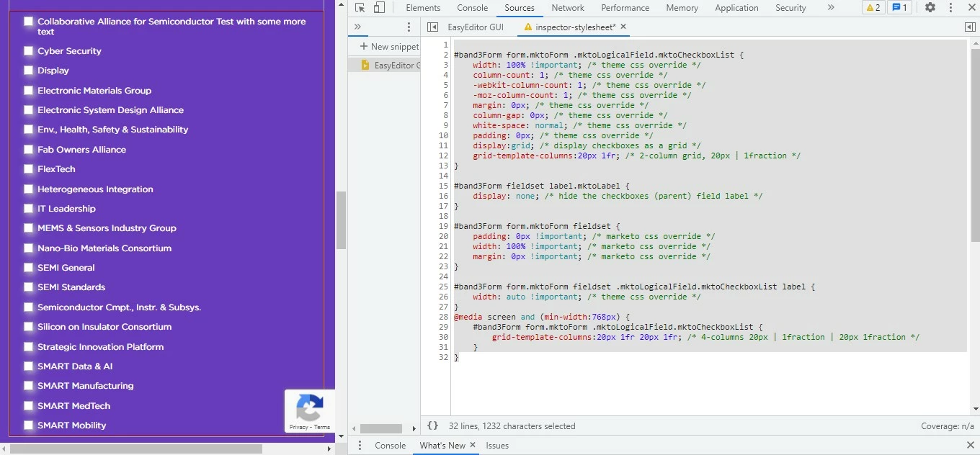Viewport: 980px width, 455px height.
Task: Click the navigator pane horizontal scrollbar
Action: coord(381,428)
